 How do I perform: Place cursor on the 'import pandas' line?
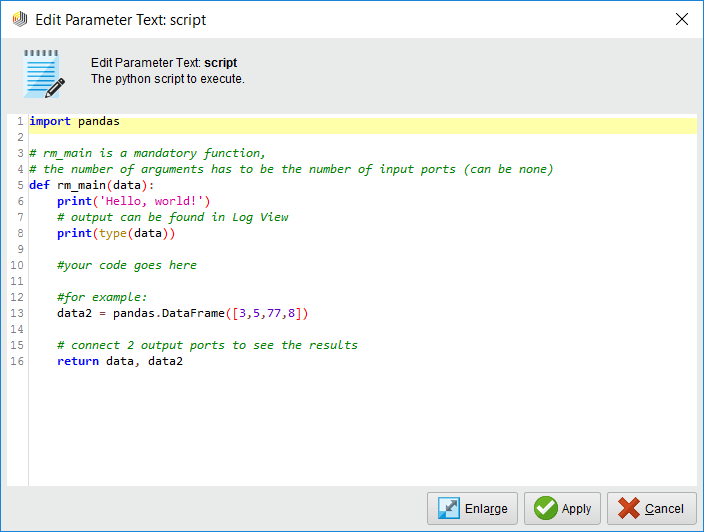75,122
